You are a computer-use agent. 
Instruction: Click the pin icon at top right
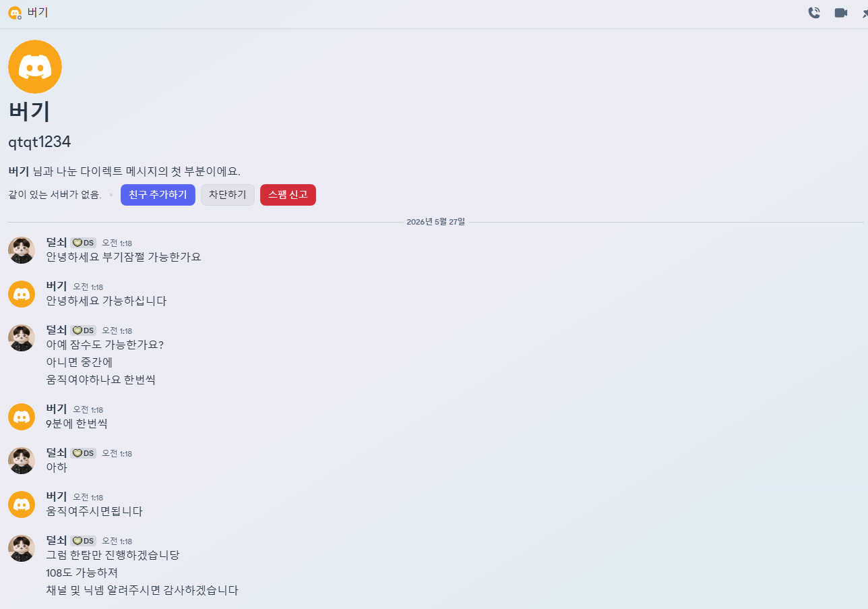coord(865,13)
